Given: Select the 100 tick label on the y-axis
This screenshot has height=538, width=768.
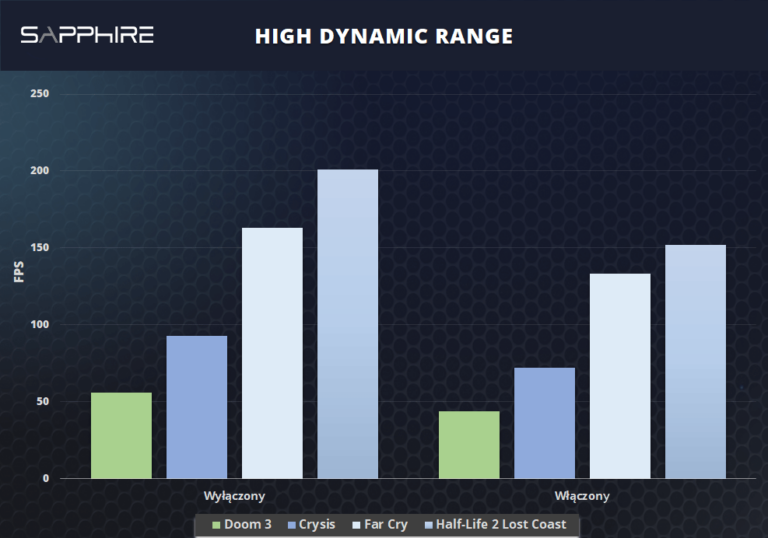Looking at the screenshot, I should click(40, 325).
